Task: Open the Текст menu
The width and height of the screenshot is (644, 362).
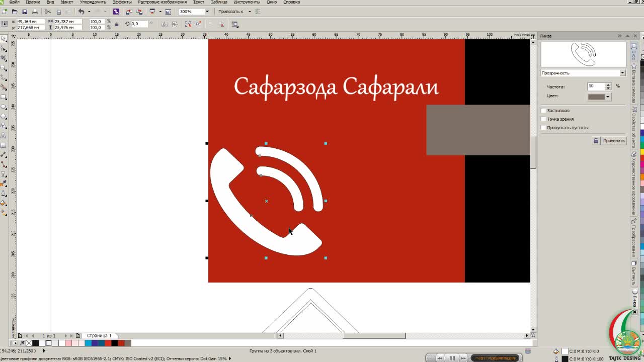Action: point(199,2)
